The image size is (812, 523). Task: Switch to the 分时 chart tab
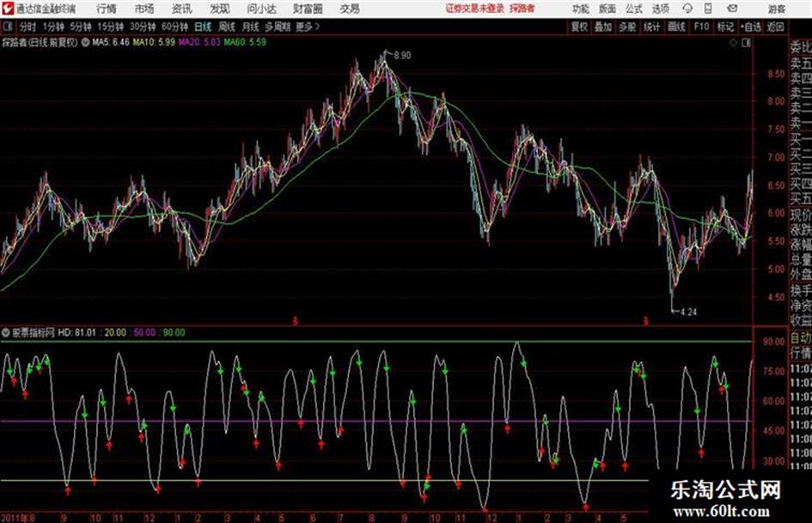[x=28, y=27]
